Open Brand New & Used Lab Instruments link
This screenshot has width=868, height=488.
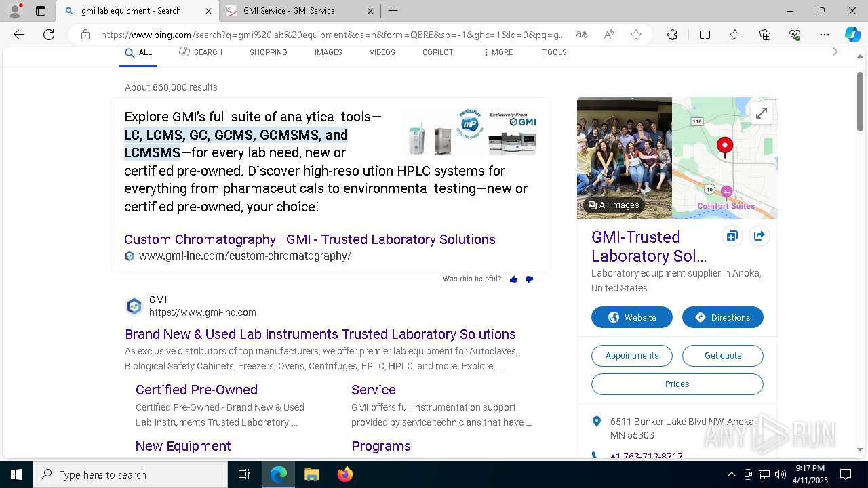(x=320, y=334)
